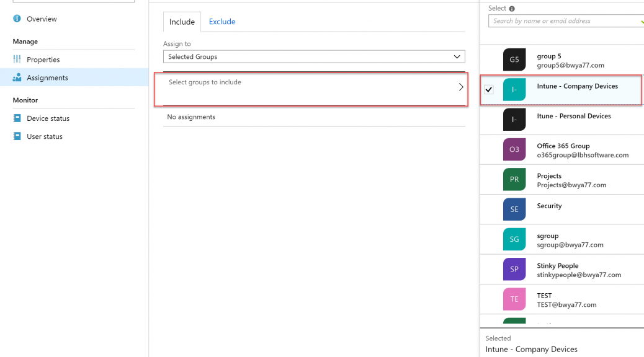
Task: Select the Itune - Personal Devices group
Action: pyautogui.click(x=562, y=120)
